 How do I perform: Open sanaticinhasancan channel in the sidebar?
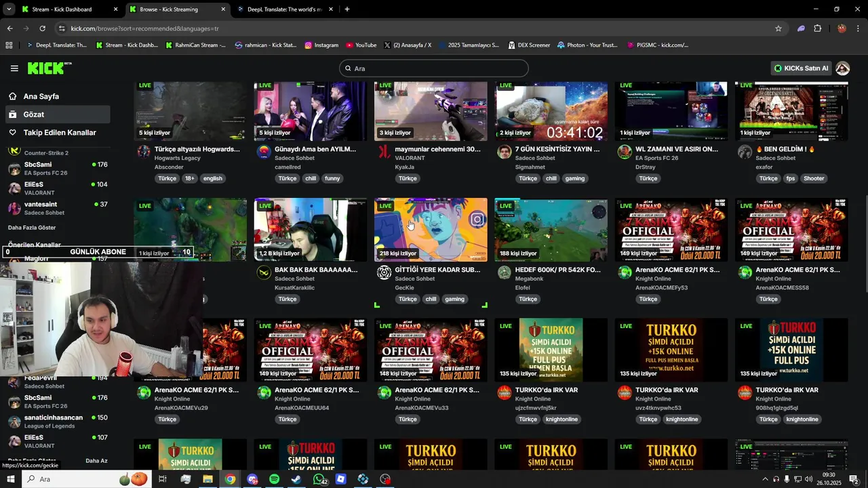(x=58, y=422)
